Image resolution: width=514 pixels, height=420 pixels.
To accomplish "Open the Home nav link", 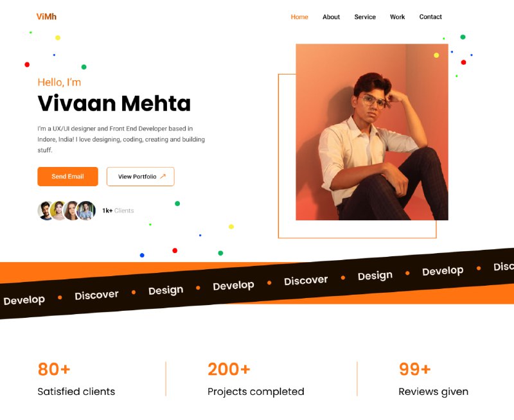I will point(299,17).
